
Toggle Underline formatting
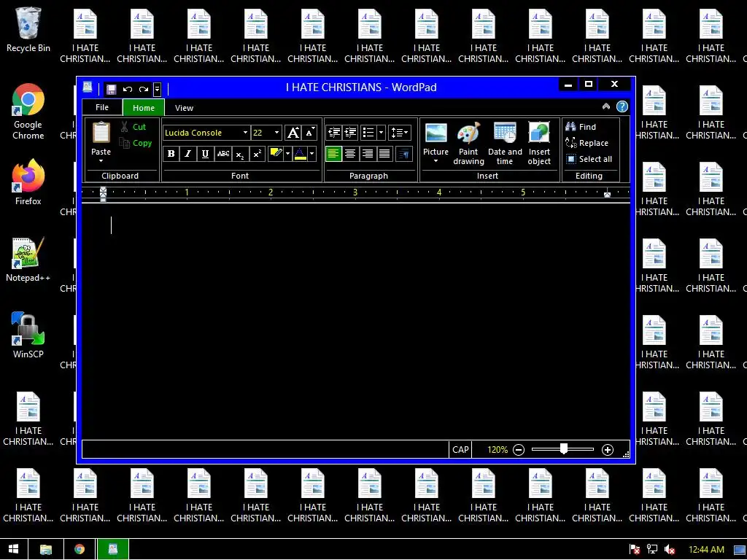click(205, 154)
